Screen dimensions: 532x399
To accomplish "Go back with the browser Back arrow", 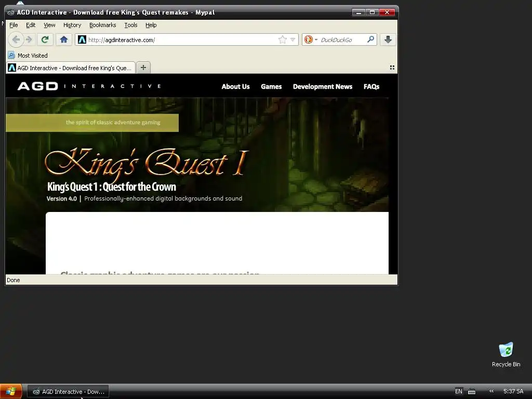I will tap(16, 39).
